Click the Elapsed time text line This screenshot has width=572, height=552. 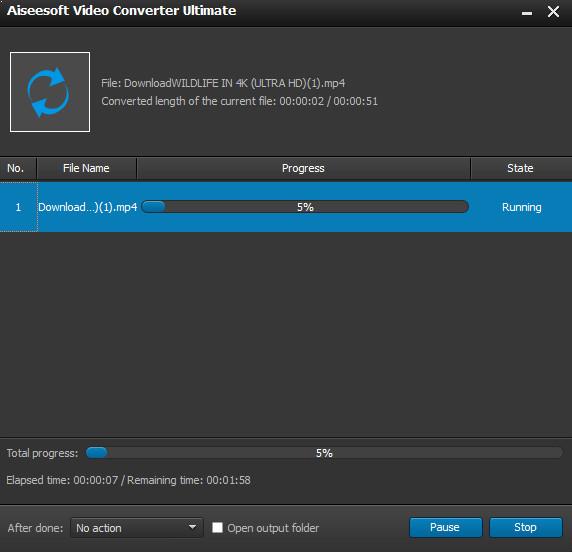[x=128, y=480]
